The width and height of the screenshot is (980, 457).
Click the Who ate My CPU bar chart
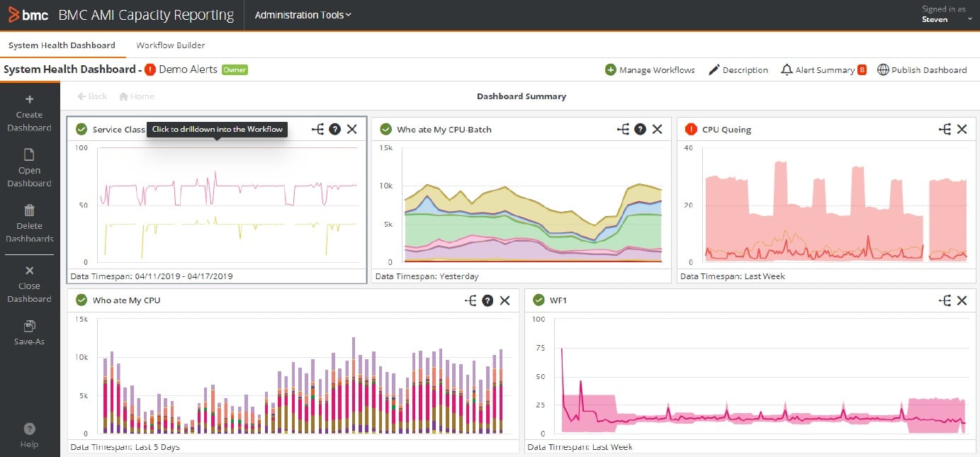pyautogui.click(x=293, y=376)
